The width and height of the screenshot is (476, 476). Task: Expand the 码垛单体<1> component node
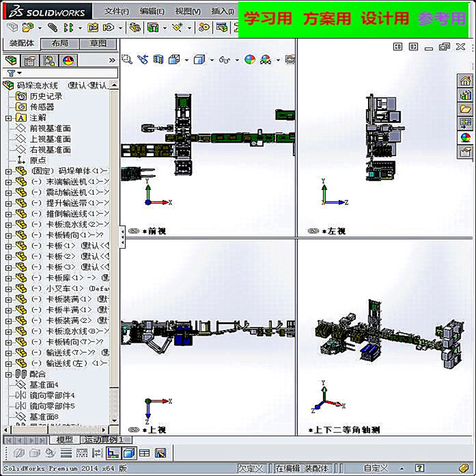[x=8, y=171]
